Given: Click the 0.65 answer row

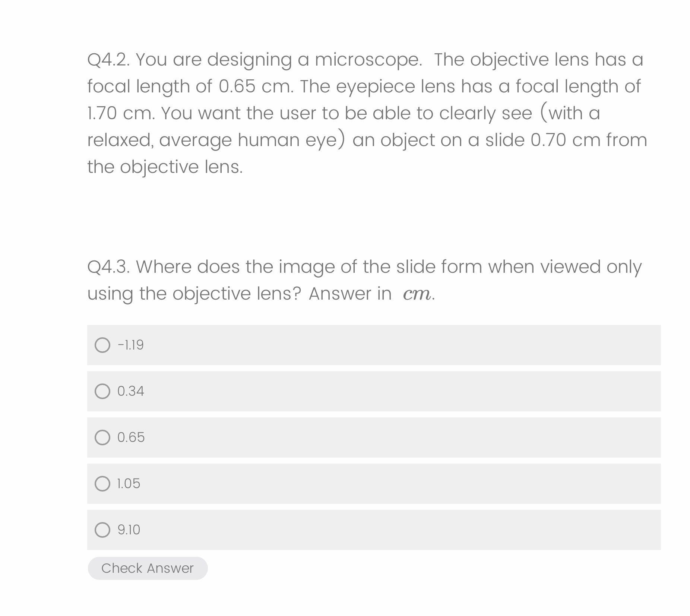Looking at the screenshot, I should pyautogui.click(x=335, y=438).
